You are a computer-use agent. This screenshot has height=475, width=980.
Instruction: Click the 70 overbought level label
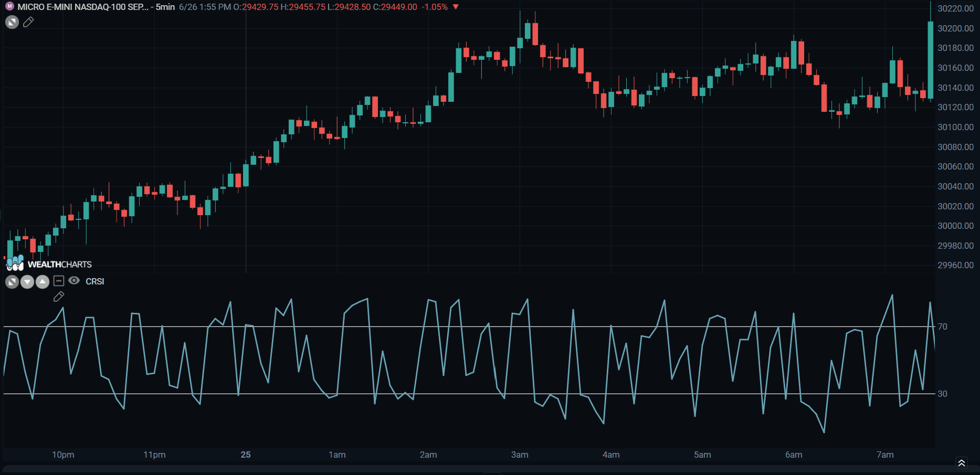coord(943,326)
